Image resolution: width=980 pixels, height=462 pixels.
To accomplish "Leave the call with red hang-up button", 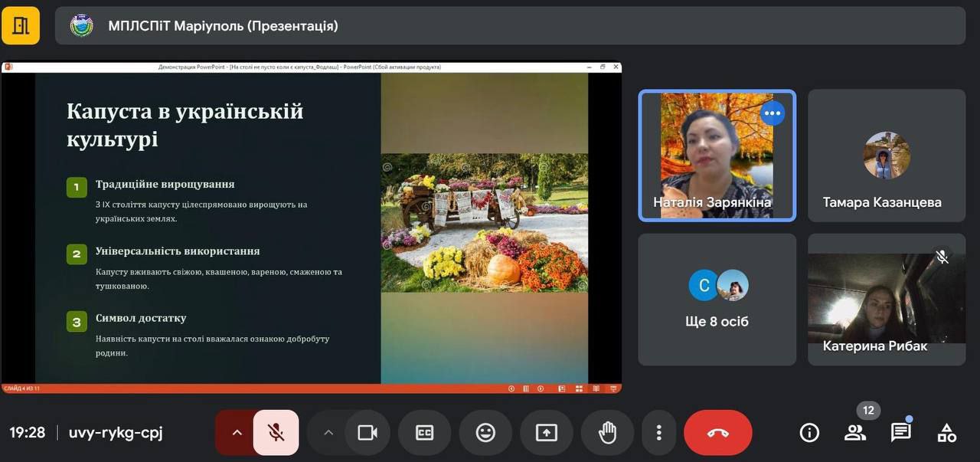I will click(717, 433).
